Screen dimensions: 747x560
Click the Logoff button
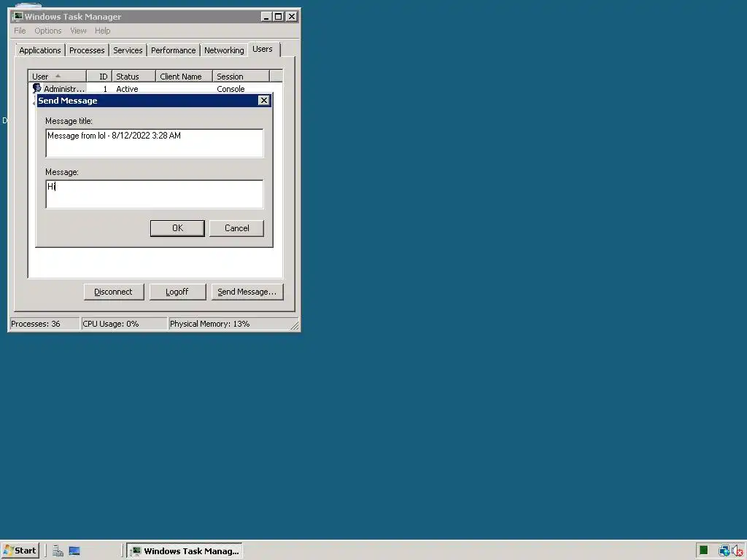(177, 292)
